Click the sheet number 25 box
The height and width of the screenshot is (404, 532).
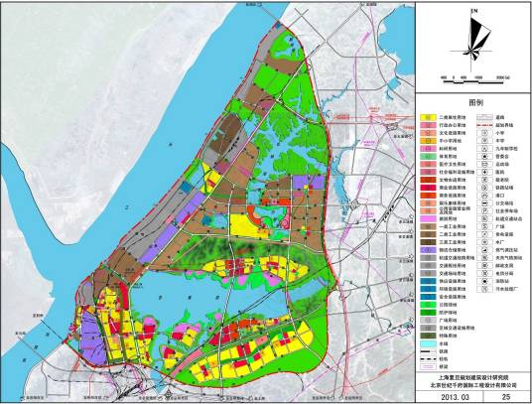pyautogui.click(x=506, y=396)
